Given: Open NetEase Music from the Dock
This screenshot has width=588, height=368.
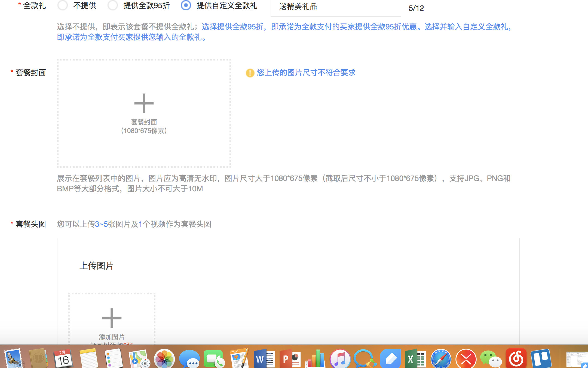Looking at the screenshot, I should point(516,358).
